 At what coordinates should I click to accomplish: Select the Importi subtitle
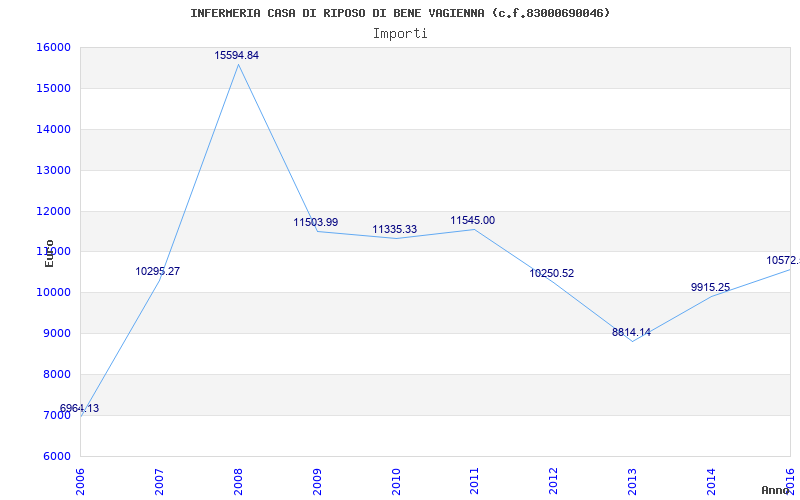coord(400,34)
